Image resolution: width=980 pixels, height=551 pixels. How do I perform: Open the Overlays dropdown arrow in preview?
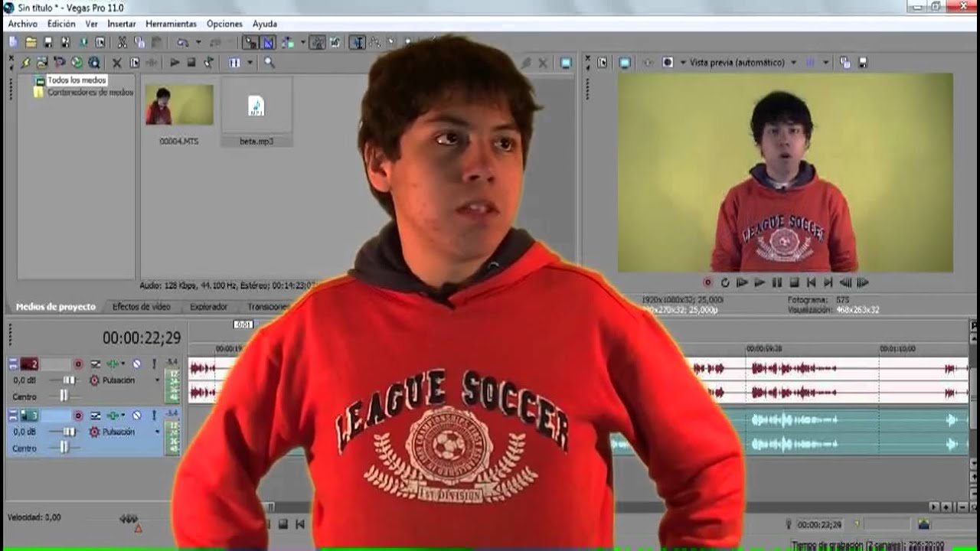pos(826,63)
